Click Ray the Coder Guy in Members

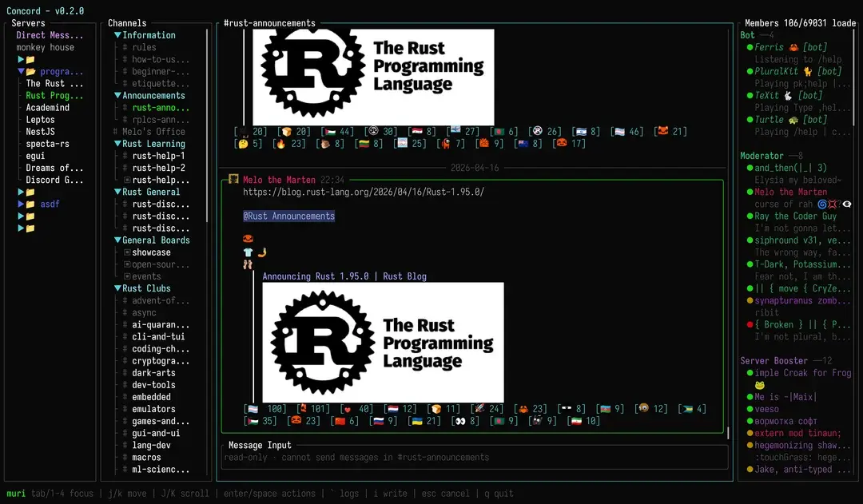pos(795,216)
